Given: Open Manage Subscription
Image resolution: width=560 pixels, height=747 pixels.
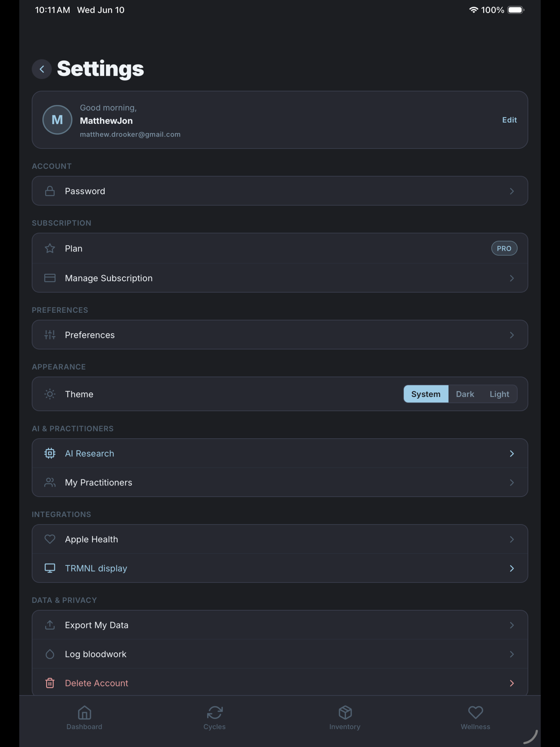Looking at the screenshot, I should 280,278.
